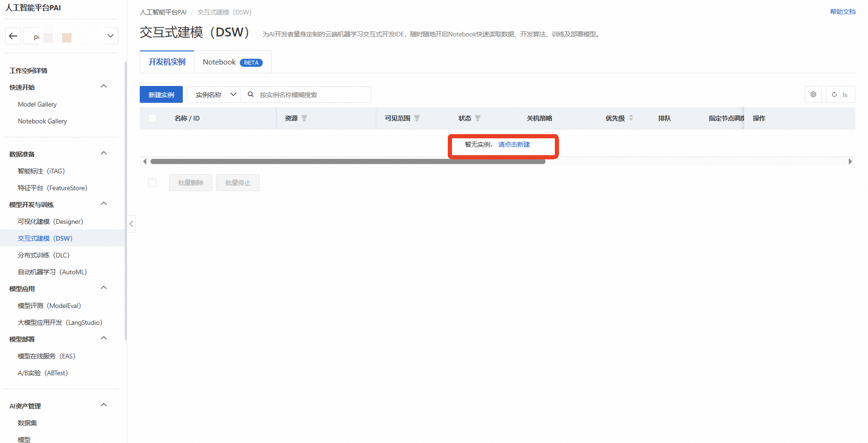Click the search magnifier icon
Image resolution: width=868 pixels, height=443 pixels.
click(251, 94)
